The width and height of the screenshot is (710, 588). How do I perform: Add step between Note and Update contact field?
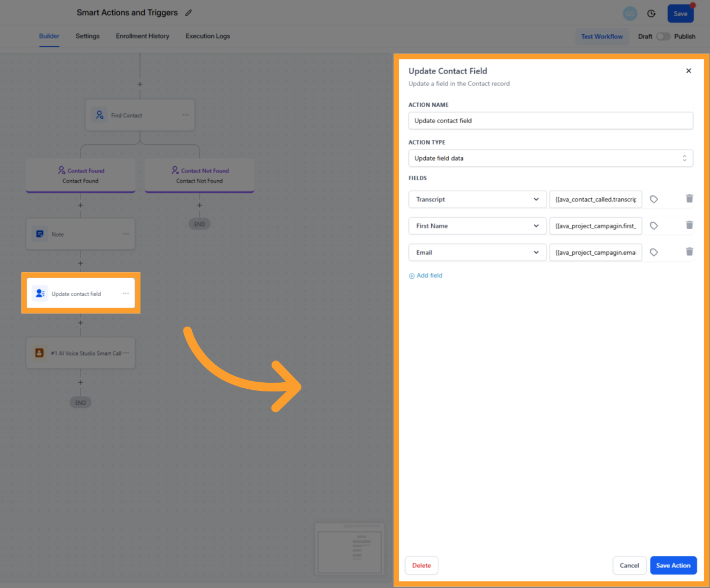[81, 264]
